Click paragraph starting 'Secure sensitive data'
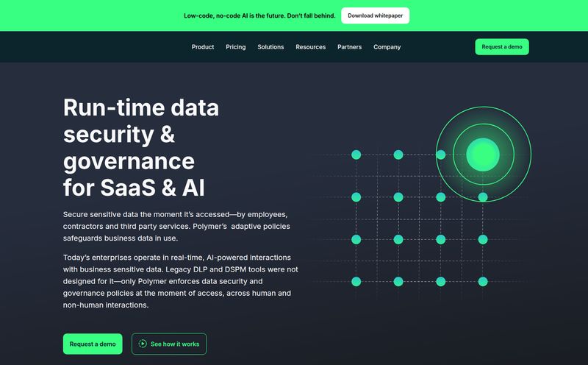Viewport: 588px width, 365px height. pyautogui.click(x=176, y=227)
